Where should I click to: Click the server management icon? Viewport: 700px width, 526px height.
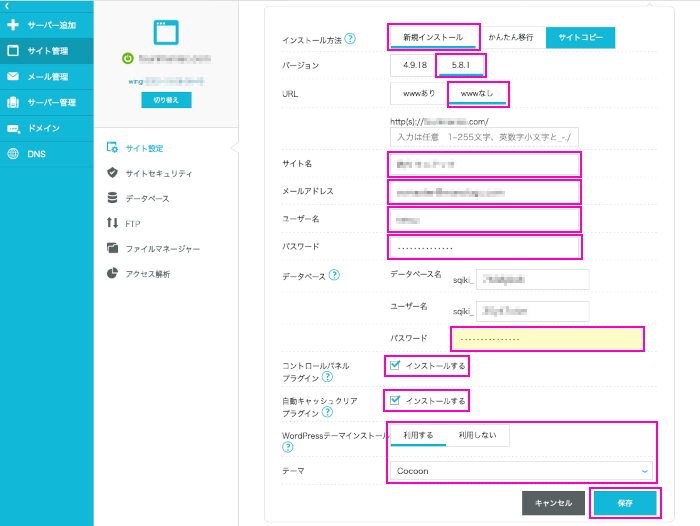pyautogui.click(x=13, y=102)
